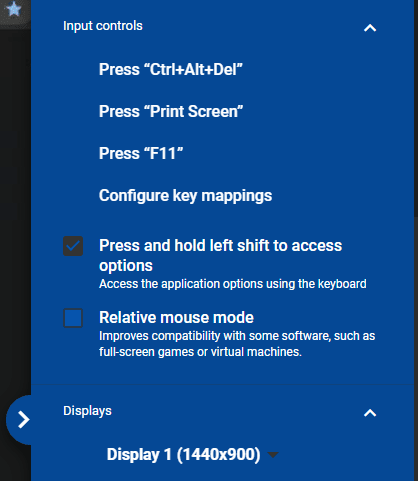Click the Input controls section header

pyautogui.click(x=103, y=26)
